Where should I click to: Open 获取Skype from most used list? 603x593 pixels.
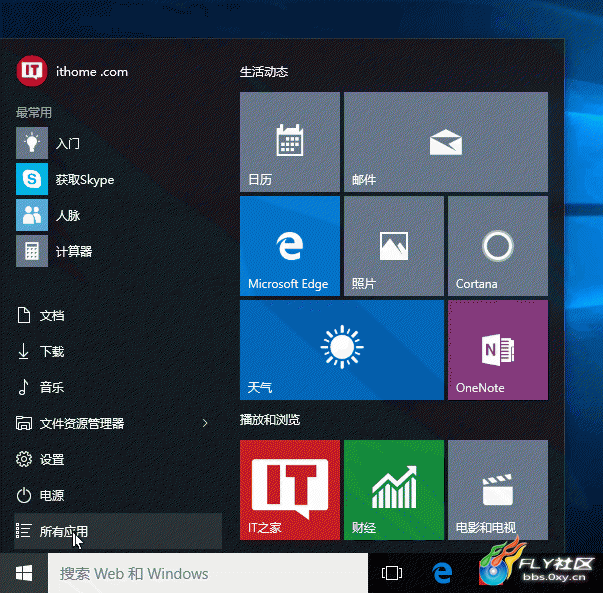(x=118, y=179)
